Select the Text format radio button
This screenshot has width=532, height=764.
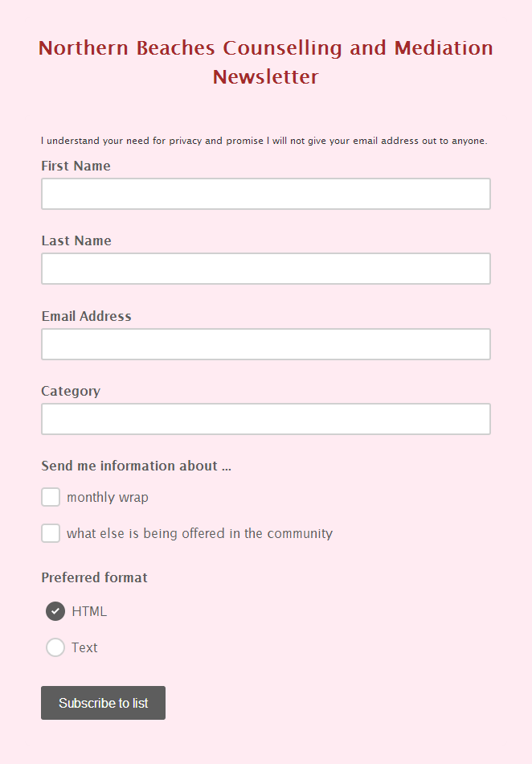pos(55,647)
